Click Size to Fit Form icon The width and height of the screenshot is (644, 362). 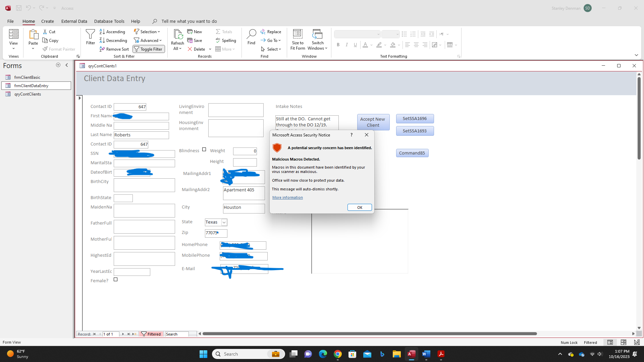(298, 34)
